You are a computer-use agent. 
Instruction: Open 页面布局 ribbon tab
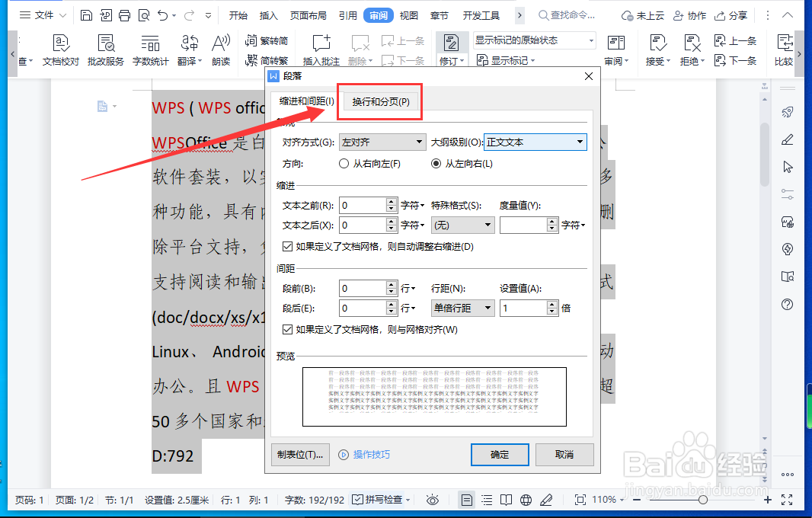click(308, 15)
